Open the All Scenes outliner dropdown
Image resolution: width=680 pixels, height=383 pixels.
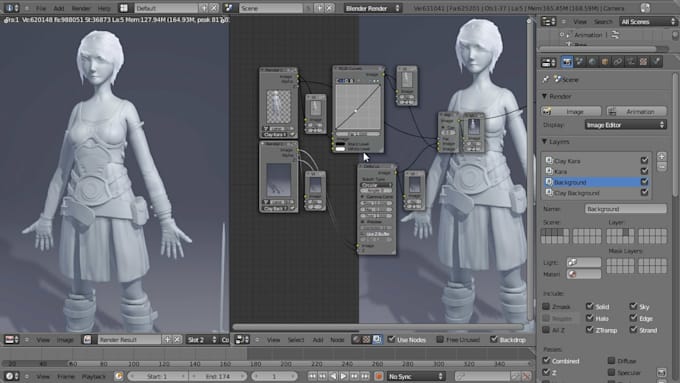coord(648,21)
